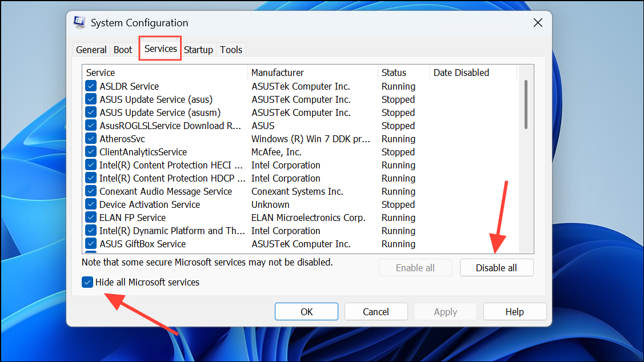Screen dimensions: 644x362
Task: Select 'Conexant Audio Message Service' text
Action: click(x=166, y=191)
